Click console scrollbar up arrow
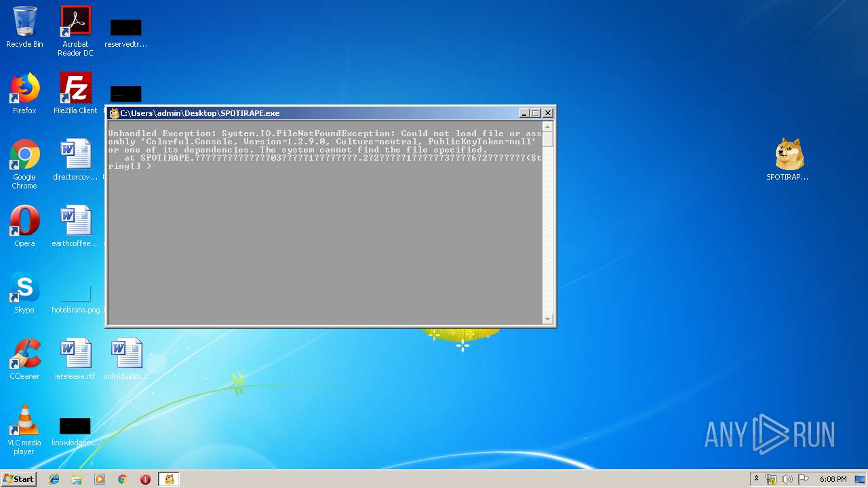Viewport: 868px width, 488px height. (548, 127)
